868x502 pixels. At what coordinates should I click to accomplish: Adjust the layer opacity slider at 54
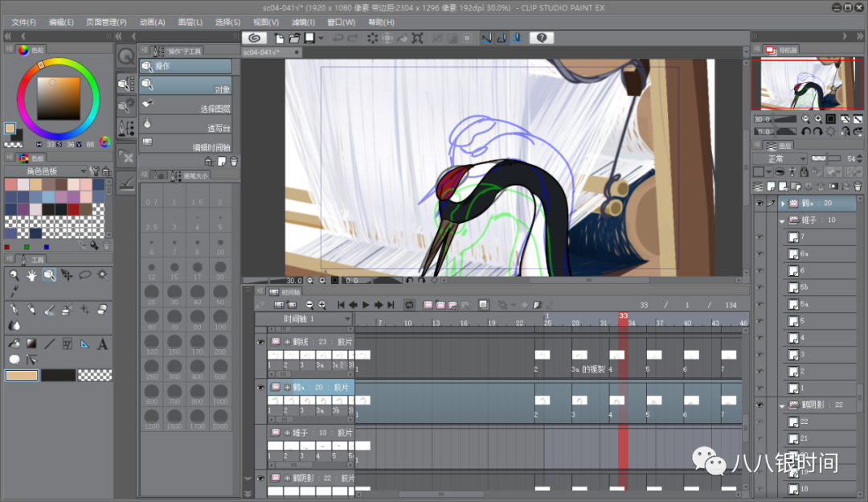click(x=826, y=158)
